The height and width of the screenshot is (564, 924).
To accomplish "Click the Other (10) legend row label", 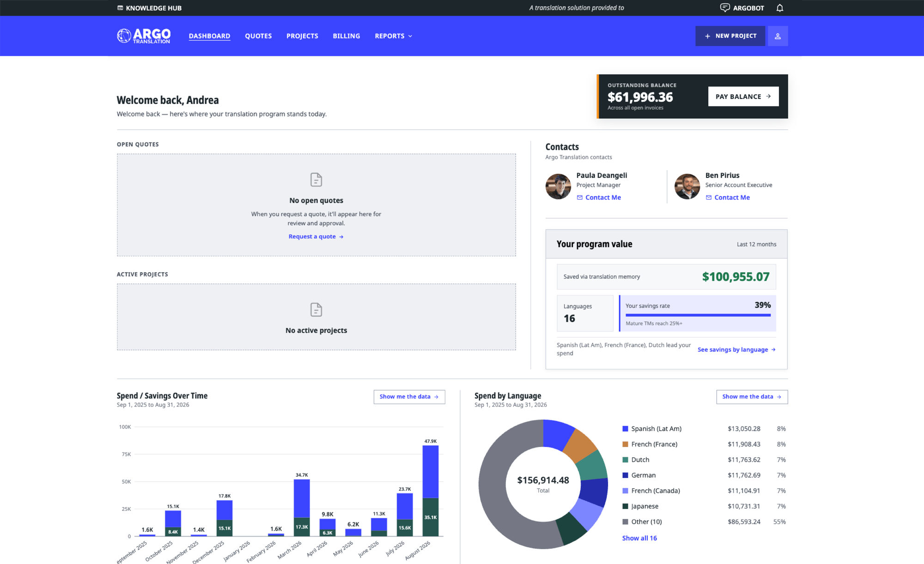I will [x=646, y=522].
